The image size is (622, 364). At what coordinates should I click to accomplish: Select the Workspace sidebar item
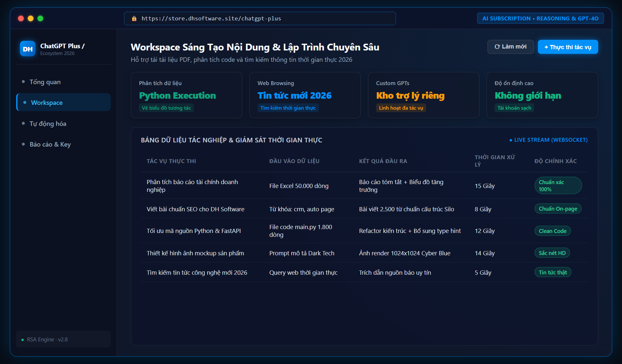[63, 103]
